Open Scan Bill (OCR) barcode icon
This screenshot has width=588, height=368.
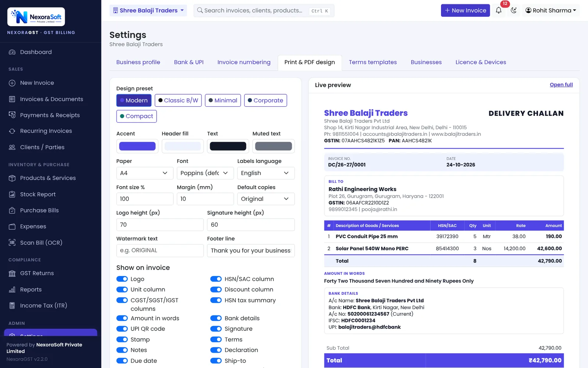(12, 243)
